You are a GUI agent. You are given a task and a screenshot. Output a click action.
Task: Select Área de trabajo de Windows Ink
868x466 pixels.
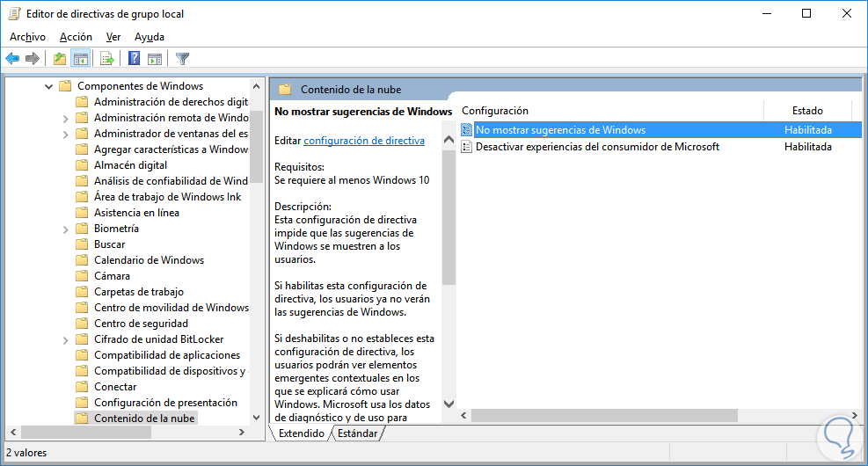click(168, 196)
